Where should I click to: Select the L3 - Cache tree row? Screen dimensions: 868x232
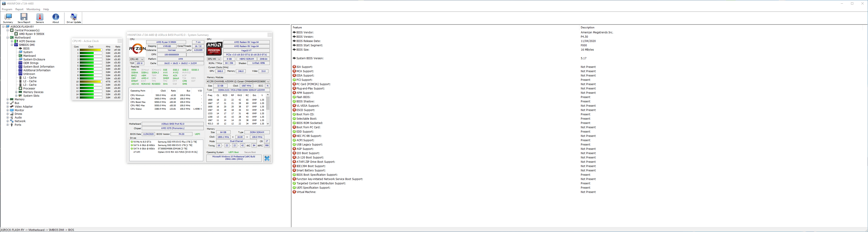pos(30,85)
